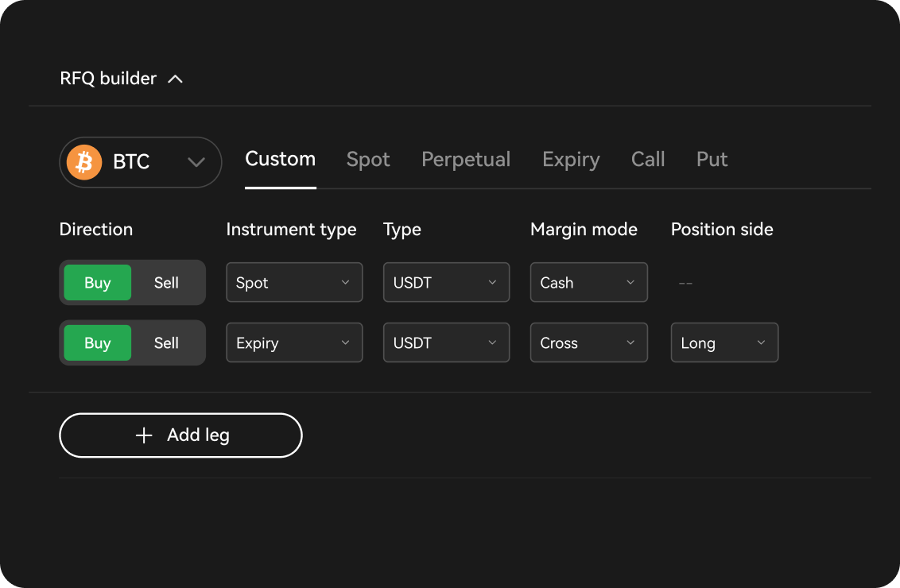The width and height of the screenshot is (900, 588).
Task: Set Expiry leg direction to Sell
Action: tap(166, 343)
